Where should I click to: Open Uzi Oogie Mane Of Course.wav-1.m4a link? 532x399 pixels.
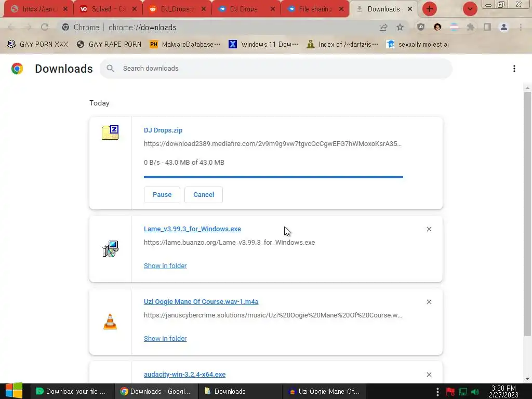(201, 302)
